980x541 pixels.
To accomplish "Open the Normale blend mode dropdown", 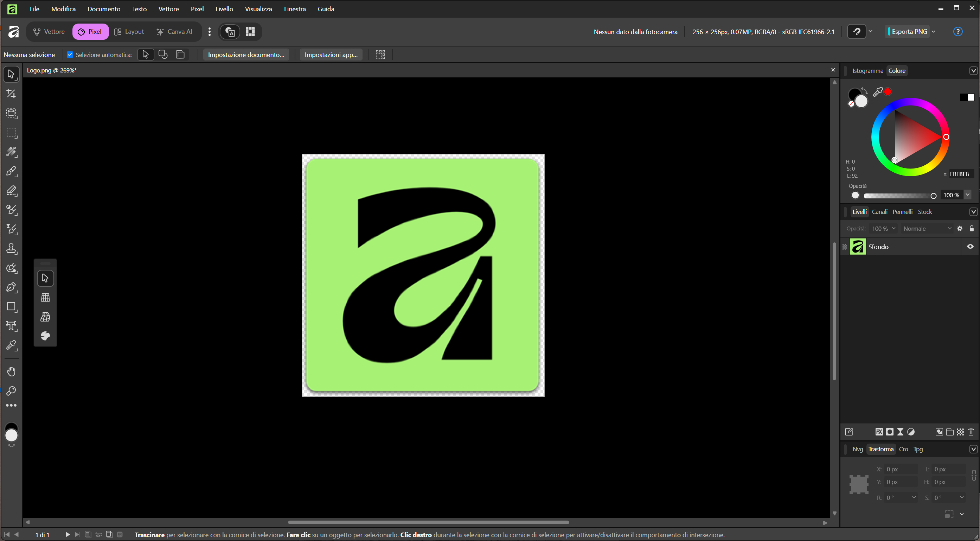I will [927, 229].
